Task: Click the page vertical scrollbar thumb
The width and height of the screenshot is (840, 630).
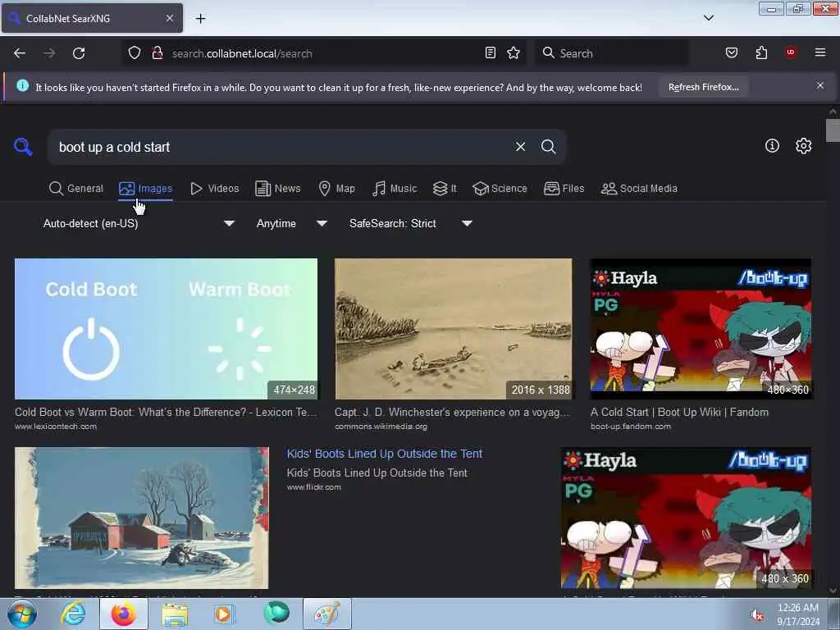Action: coord(833,130)
